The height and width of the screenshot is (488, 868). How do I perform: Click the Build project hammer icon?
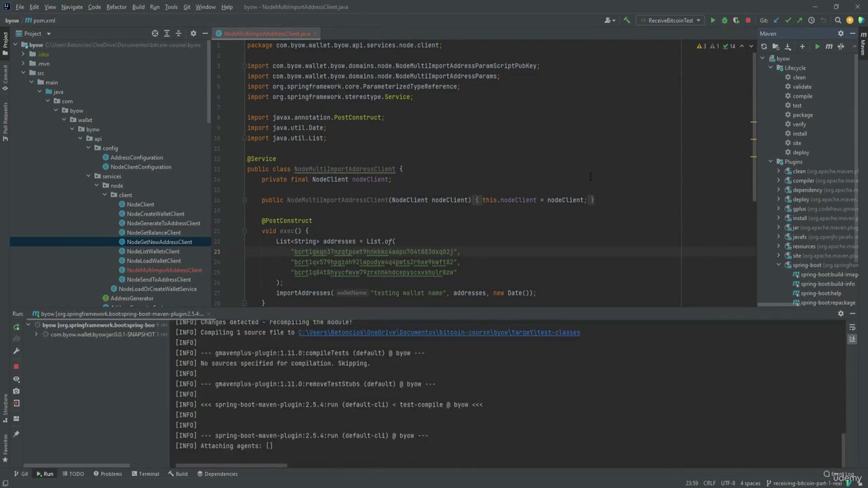point(627,20)
